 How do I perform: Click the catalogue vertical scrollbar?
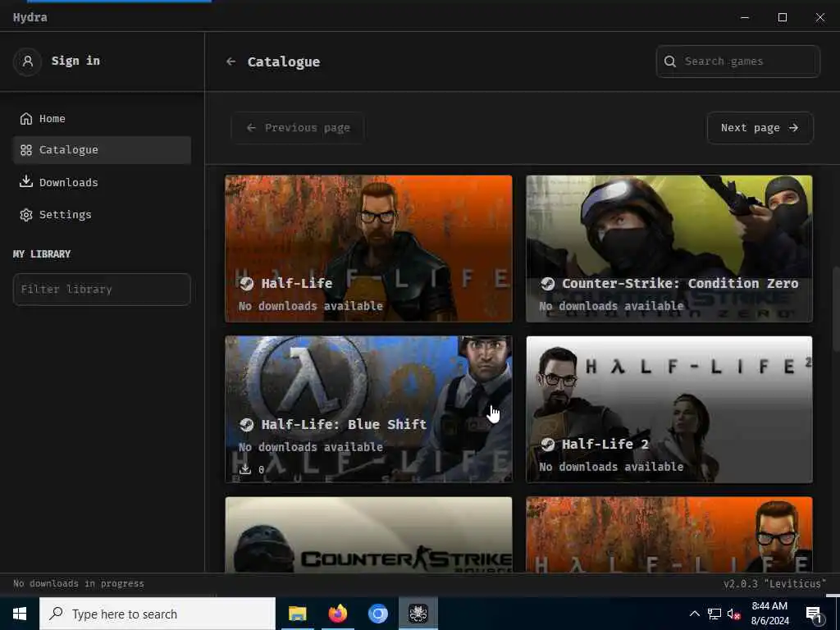(836, 309)
